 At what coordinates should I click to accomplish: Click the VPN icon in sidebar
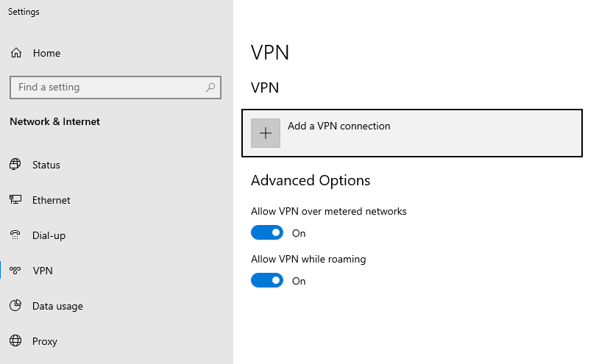tap(15, 271)
